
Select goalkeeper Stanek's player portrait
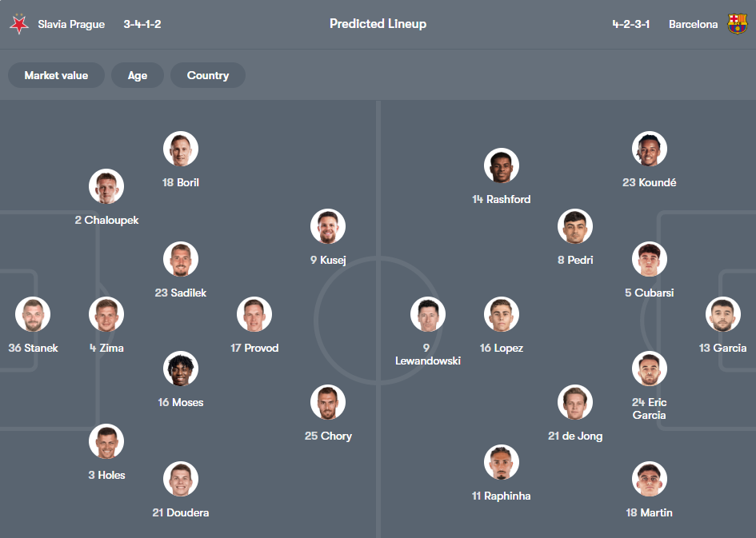[33, 314]
